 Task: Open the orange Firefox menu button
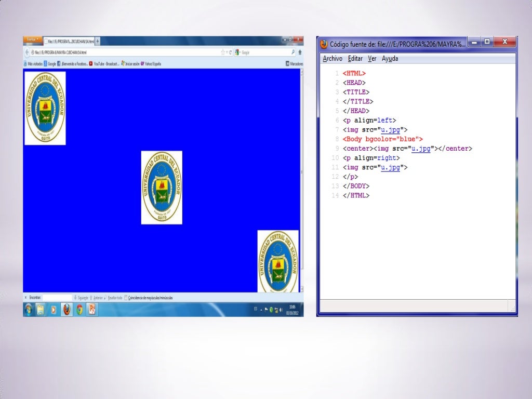pos(33,39)
